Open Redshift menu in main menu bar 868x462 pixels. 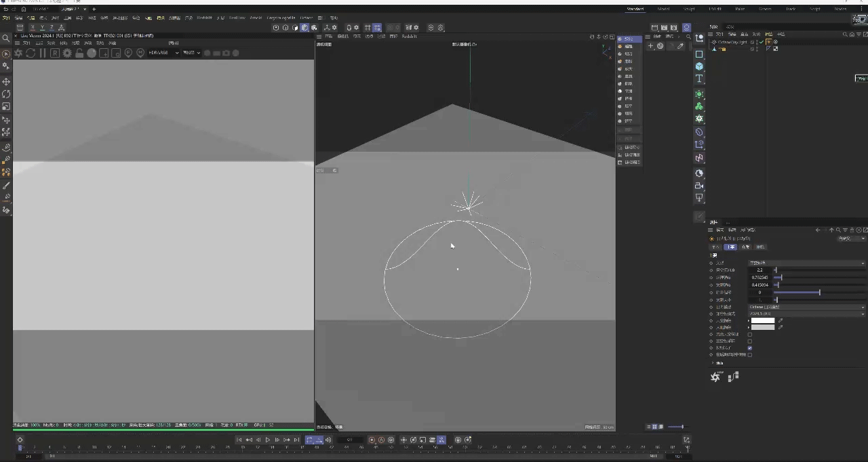pos(204,18)
